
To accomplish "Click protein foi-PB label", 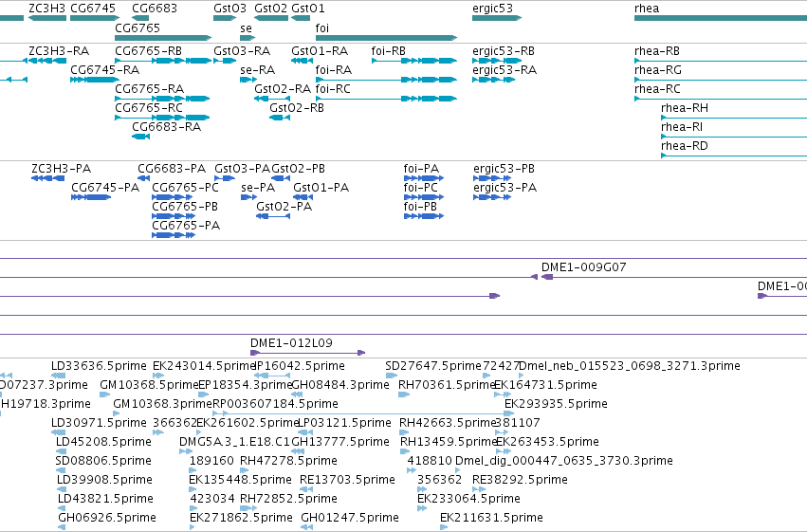I will click(x=420, y=207).
